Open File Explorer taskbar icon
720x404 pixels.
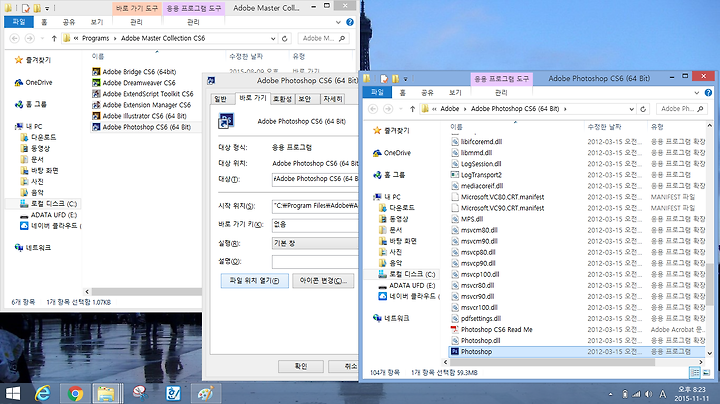click(107, 393)
